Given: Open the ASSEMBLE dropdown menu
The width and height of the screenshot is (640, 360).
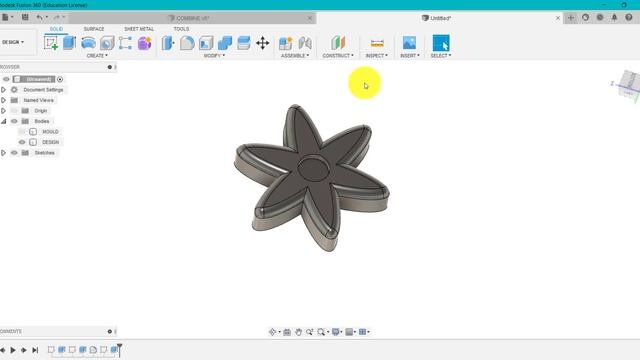Looking at the screenshot, I should click(x=295, y=56).
